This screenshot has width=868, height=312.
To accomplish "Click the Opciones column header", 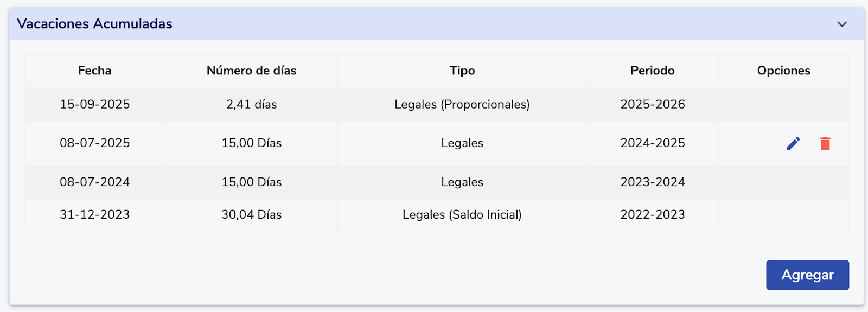I will coord(783,71).
